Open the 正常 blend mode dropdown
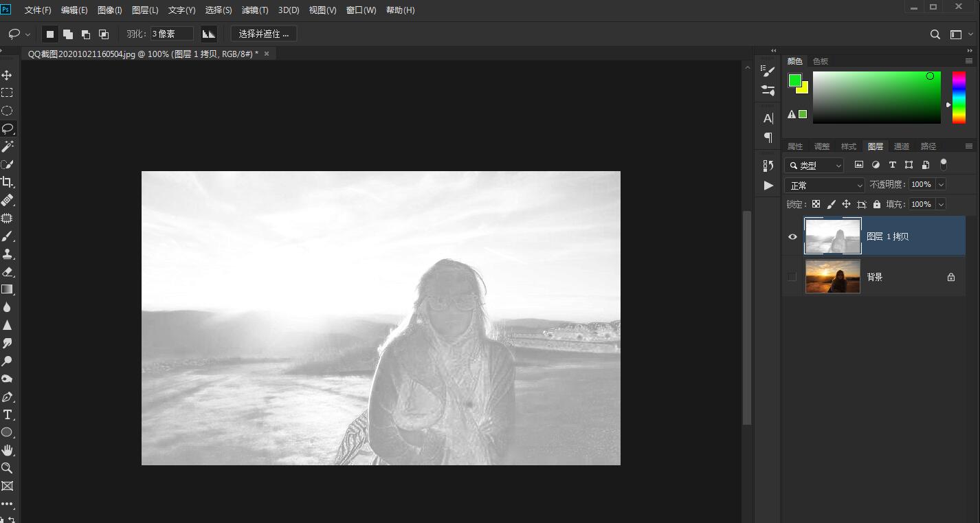The width and height of the screenshot is (980, 523). [x=825, y=186]
